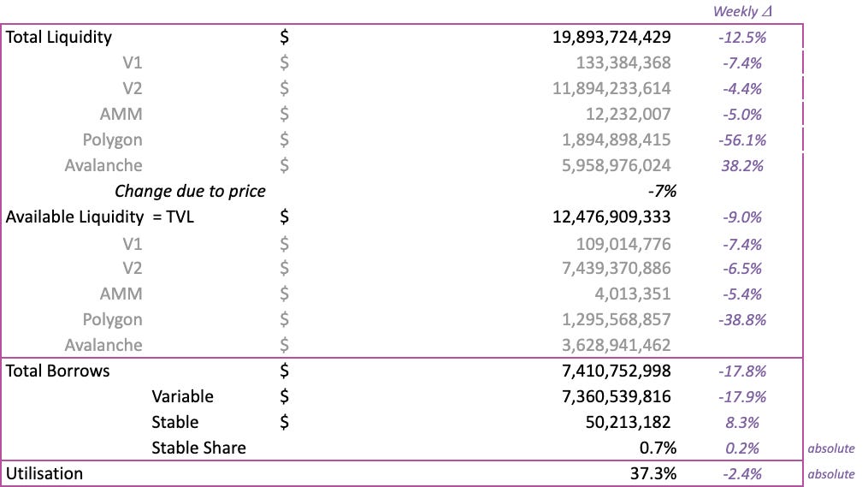868x487 pixels.
Task: Click the dollar sign in the Variable row
Action: pyautogui.click(x=284, y=396)
